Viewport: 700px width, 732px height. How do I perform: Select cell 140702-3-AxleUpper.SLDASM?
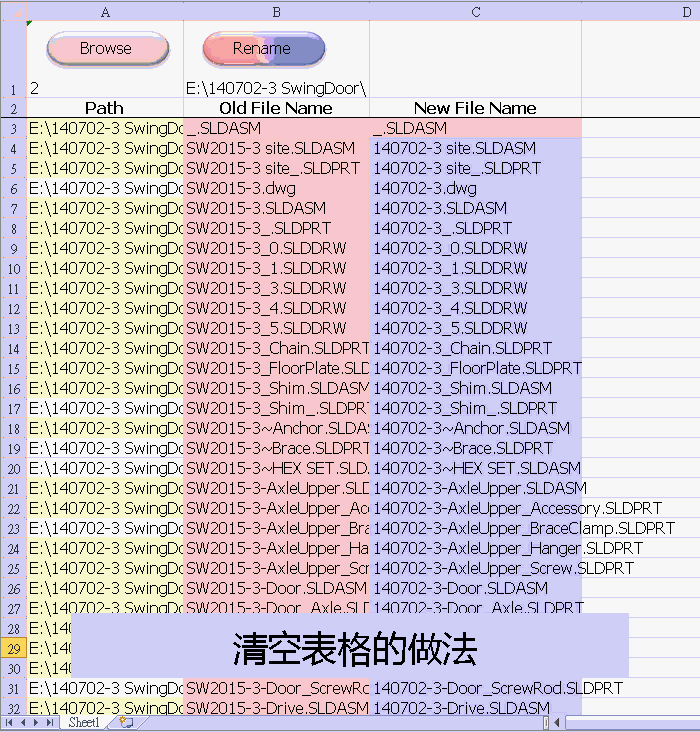(475, 488)
